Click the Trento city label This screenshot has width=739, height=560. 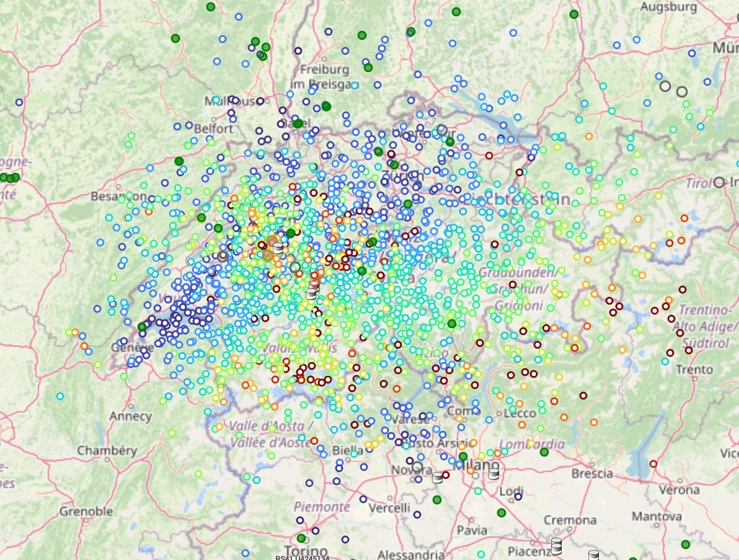click(694, 370)
